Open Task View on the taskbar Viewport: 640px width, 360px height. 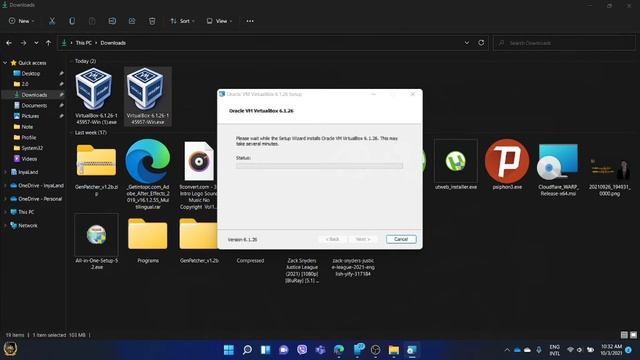pos(265,350)
